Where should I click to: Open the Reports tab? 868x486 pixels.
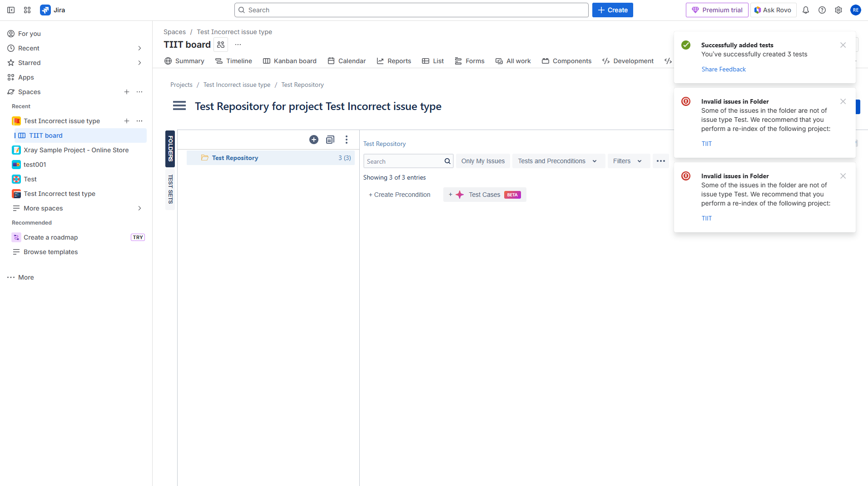(x=394, y=61)
